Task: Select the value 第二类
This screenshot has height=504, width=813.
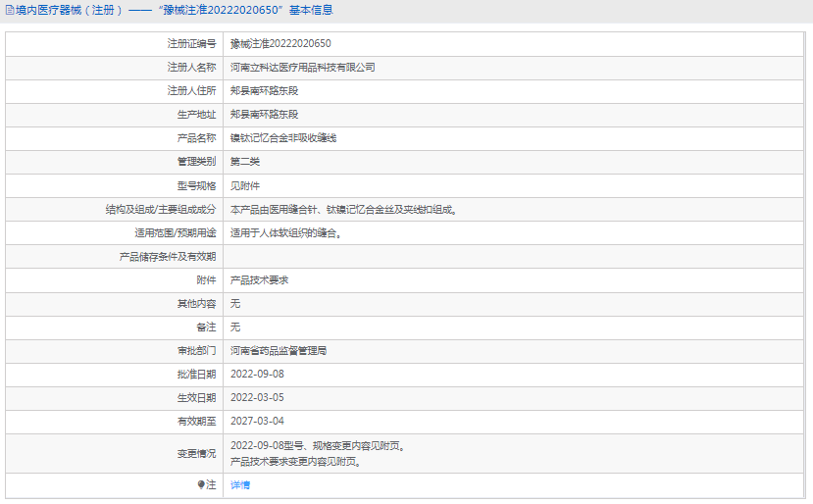Action: coord(245,162)
